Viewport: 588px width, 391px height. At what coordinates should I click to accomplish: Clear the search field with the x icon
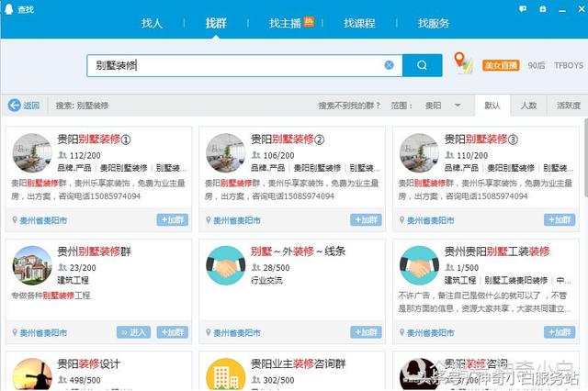(390, 65)
